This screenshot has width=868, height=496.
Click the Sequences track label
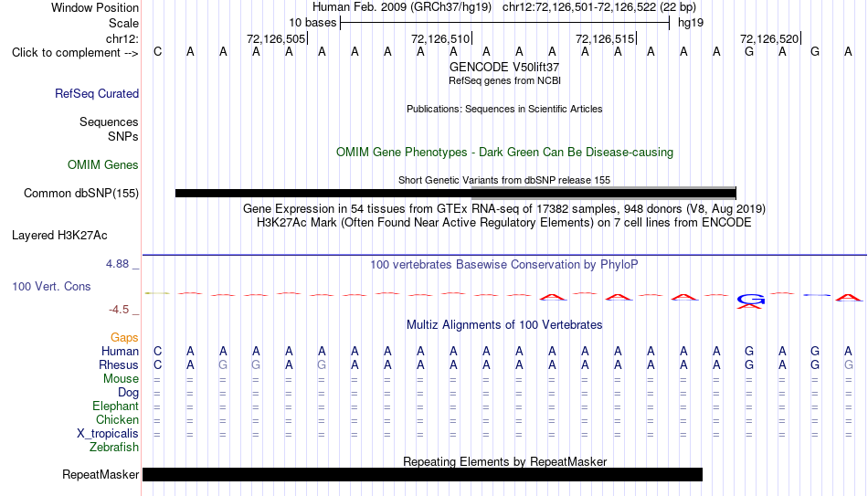(x=109, y=121)
